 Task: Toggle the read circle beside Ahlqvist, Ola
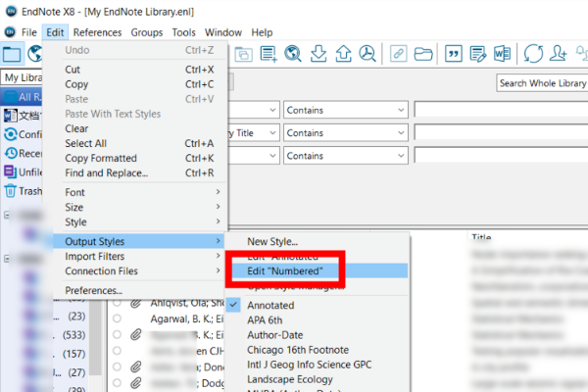point(117,303)
